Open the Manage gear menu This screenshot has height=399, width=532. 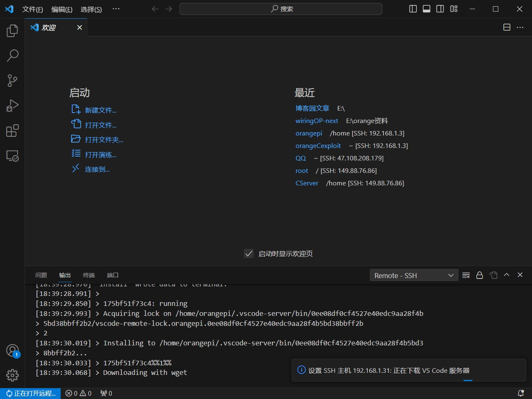12,375
